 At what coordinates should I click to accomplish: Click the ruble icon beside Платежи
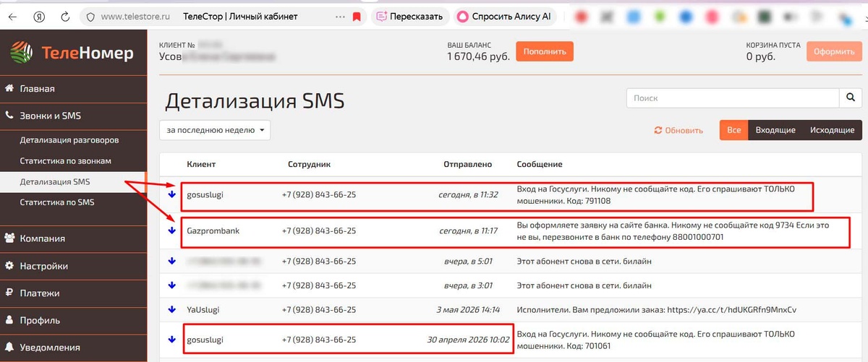click(9, 293)
